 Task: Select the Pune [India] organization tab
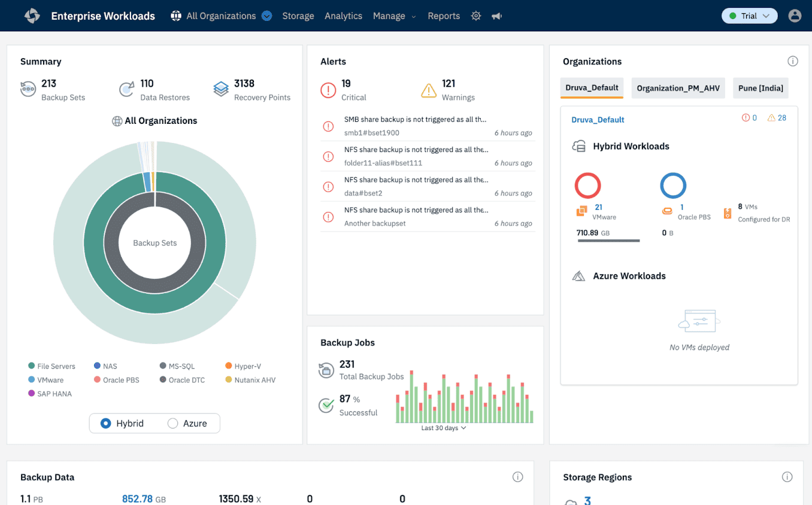tap(761, 87)
